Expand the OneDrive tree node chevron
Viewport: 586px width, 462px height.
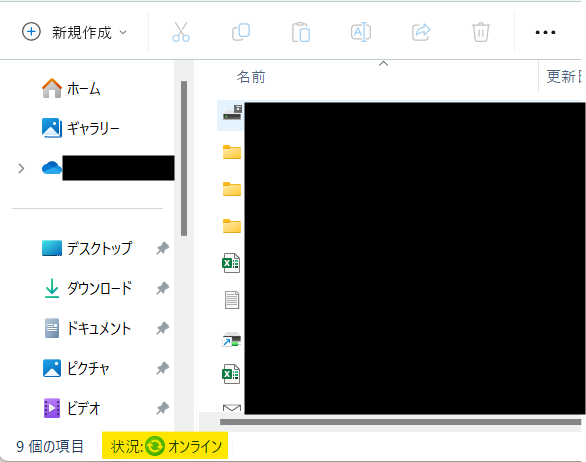click(21, 169)
